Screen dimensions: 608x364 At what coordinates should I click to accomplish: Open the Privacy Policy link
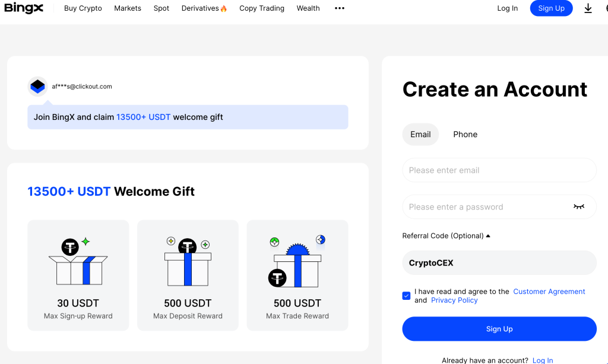coord(454,300)
